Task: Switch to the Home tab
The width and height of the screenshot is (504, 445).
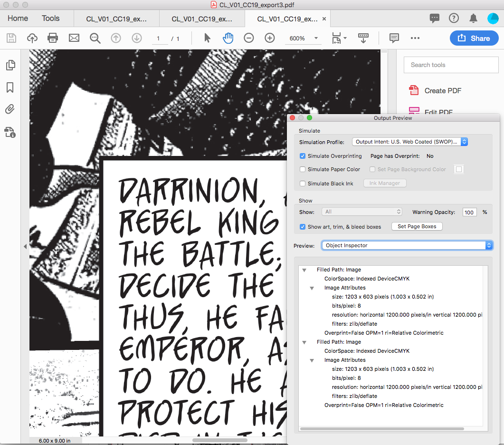Action: (18, 19)
